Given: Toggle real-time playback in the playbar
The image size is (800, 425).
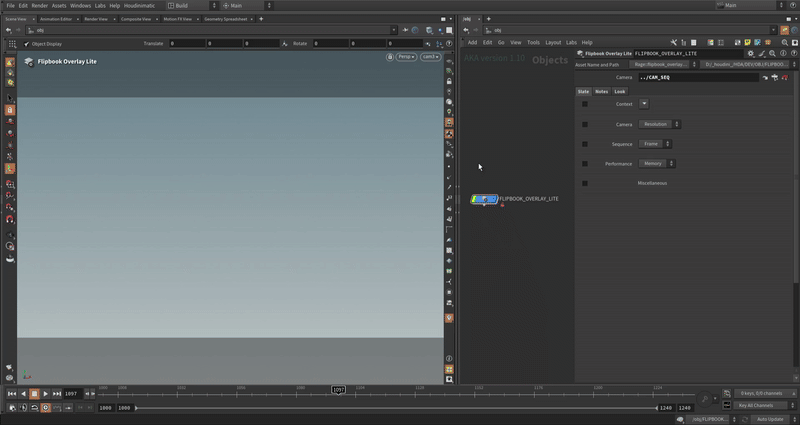Looking at the screenshot, I should point(45,408).
